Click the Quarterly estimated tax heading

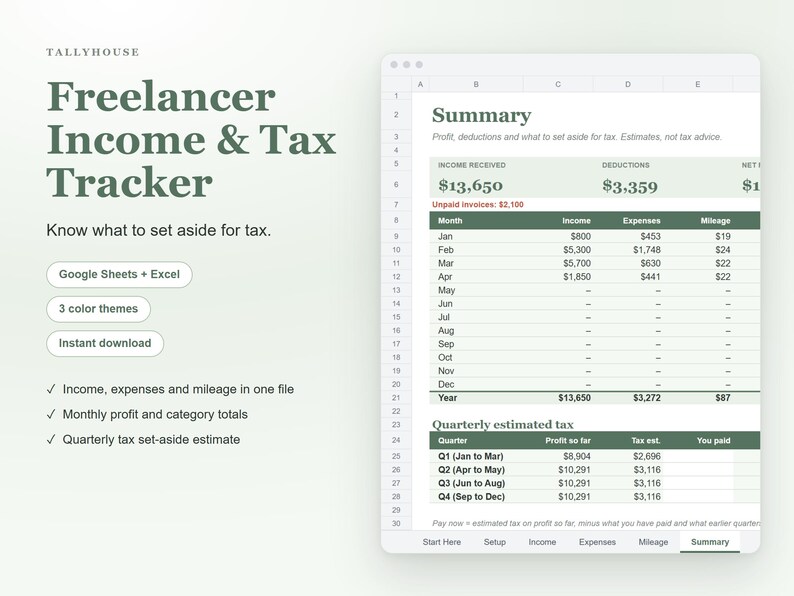click(502, 424)
